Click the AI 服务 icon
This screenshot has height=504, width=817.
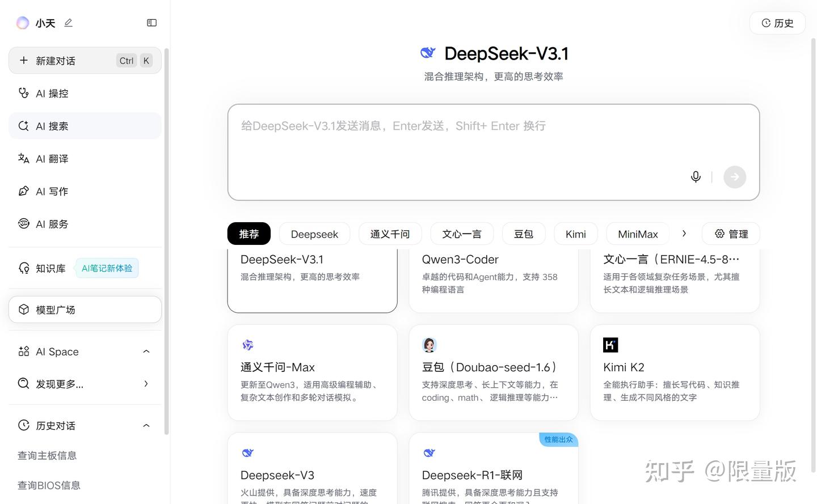click(23, 223)
